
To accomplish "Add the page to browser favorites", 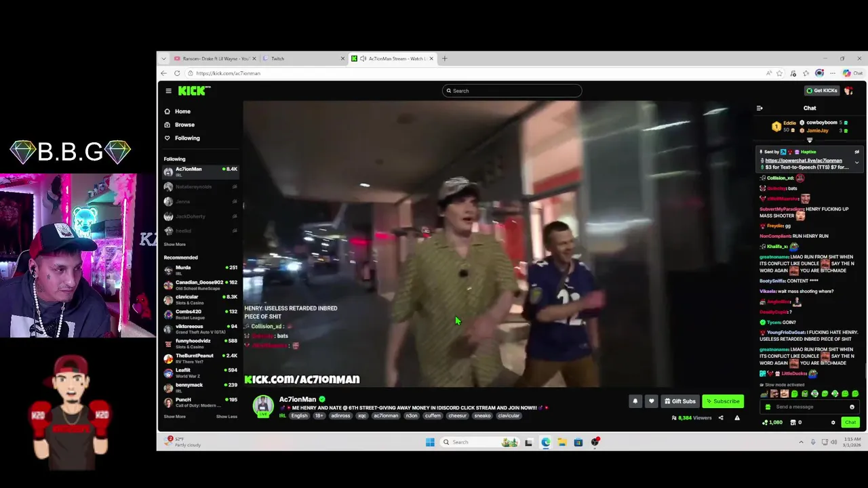I will (x=779, y=73).
